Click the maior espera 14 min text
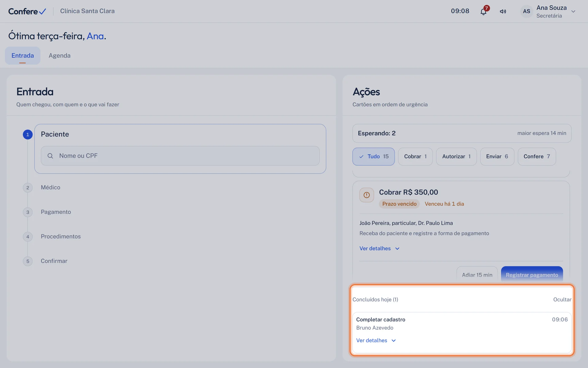The height and width of the screenshot is (368, 588). click(541, 133)
